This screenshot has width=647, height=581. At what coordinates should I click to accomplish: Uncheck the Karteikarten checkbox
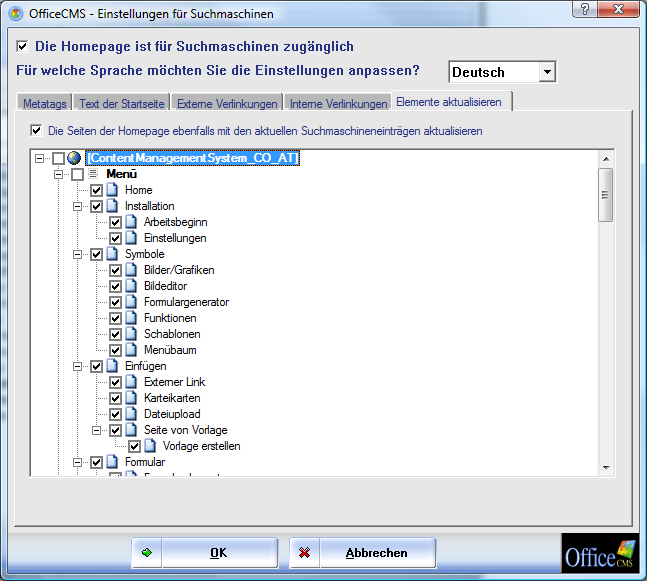click(x=115, y=398)
